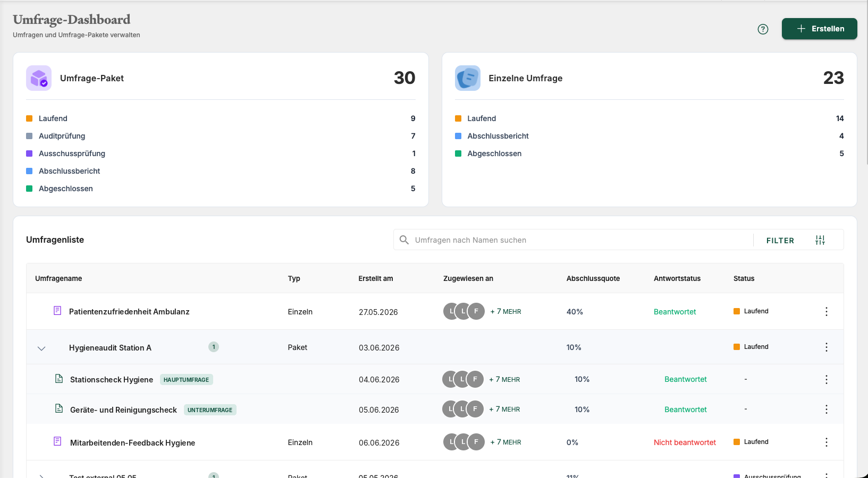
Task: Open the package Hygieneaudit Station A
Action: point(110,348)
